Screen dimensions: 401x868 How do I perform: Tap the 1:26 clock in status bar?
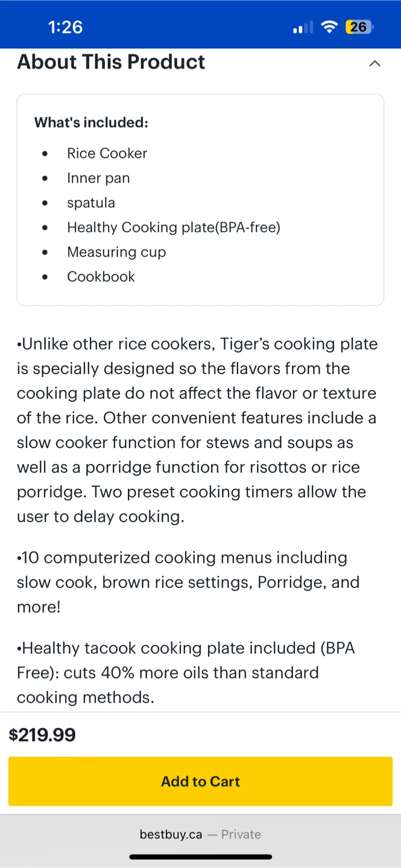pyautogui.click(x=65, y=27)
